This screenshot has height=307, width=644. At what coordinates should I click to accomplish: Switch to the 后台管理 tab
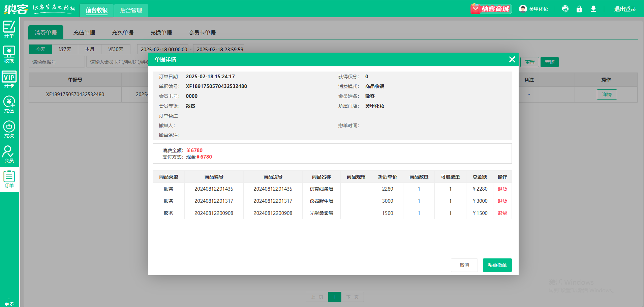click(x=131, y=10)
